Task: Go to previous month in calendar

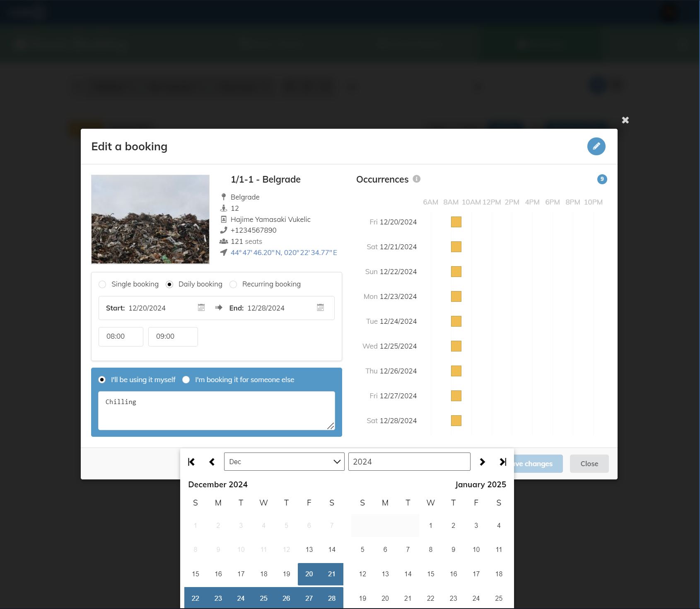Action: (212, 462)
